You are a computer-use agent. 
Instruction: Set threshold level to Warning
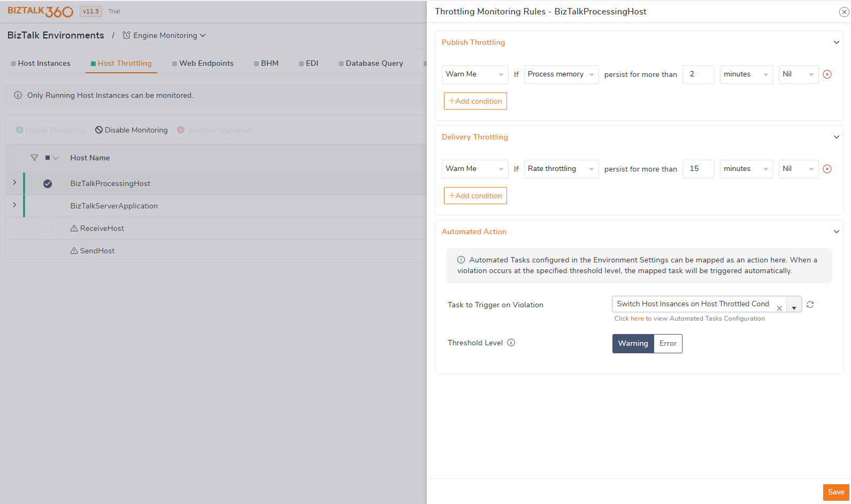point(633,343)
